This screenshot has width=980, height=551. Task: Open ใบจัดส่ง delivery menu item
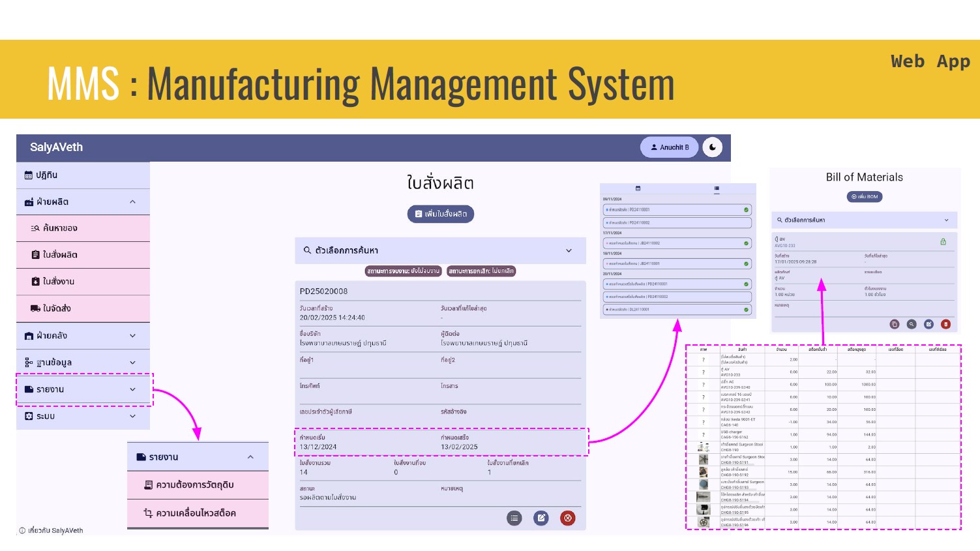pyautogui.click(x=83, y=308)
